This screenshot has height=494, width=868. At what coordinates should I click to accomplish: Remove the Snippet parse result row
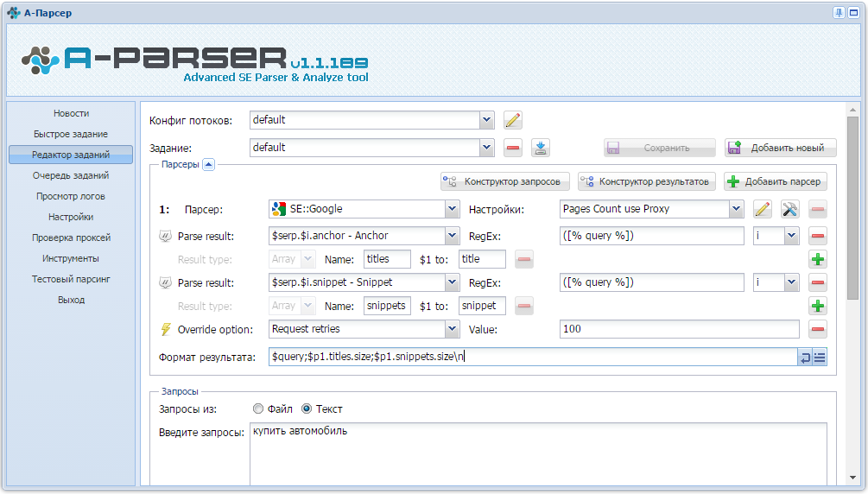(818, 282)
